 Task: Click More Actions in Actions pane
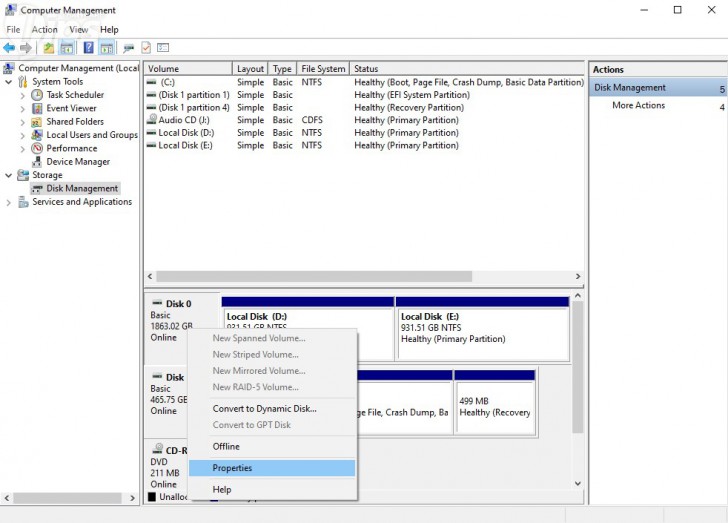click(x=638, y=105)
